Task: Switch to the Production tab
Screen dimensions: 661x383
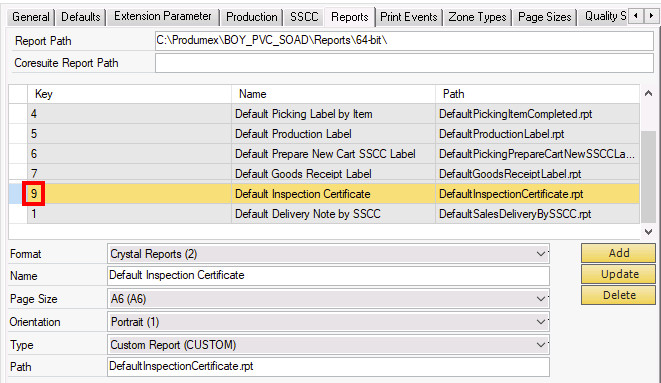Action: coord(252,17)
